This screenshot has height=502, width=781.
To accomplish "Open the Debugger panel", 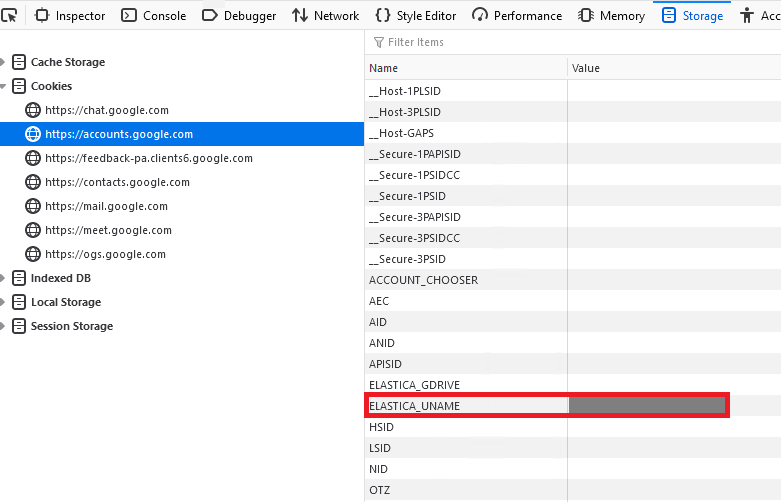I will coord(238,15).
